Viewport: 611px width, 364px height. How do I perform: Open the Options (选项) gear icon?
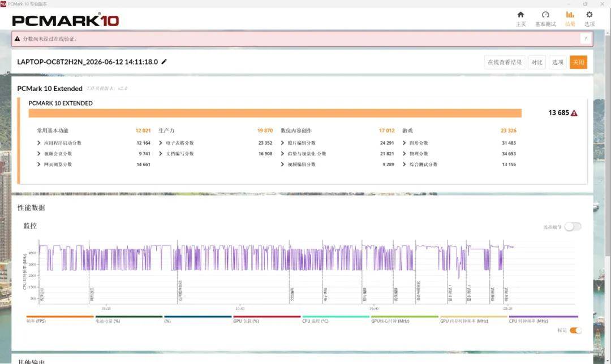(589, 15)
